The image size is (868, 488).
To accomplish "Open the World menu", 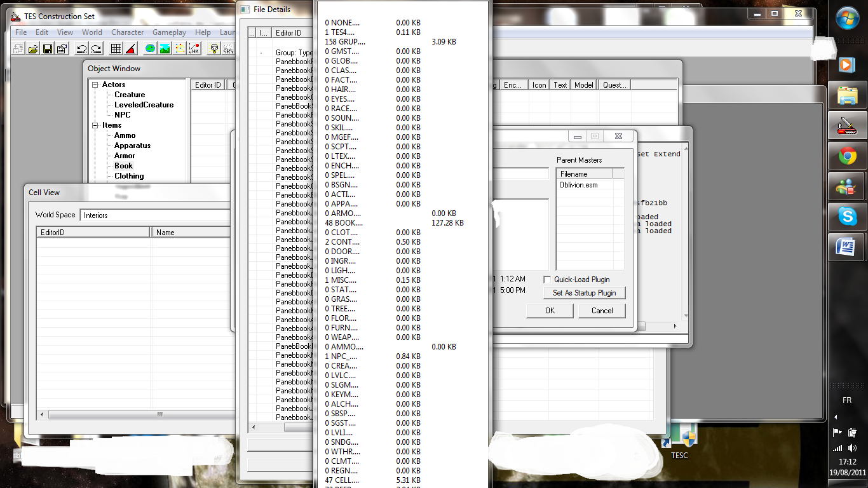I will coord(92,32).
